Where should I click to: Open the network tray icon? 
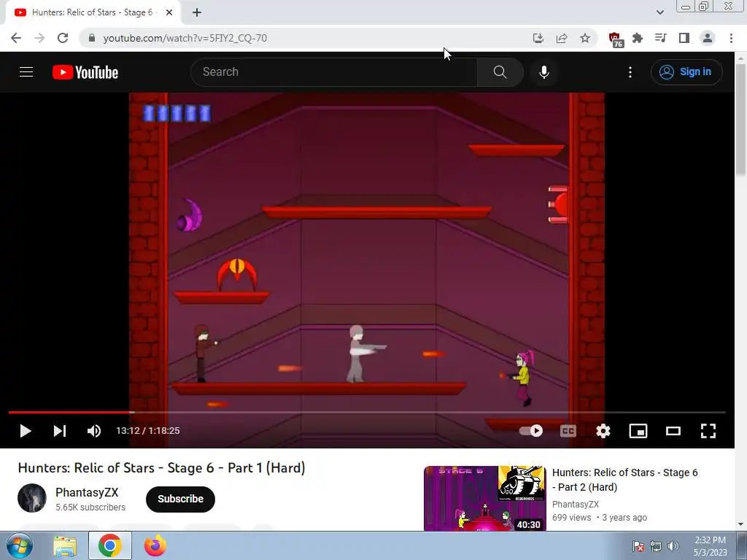point(656,546)
